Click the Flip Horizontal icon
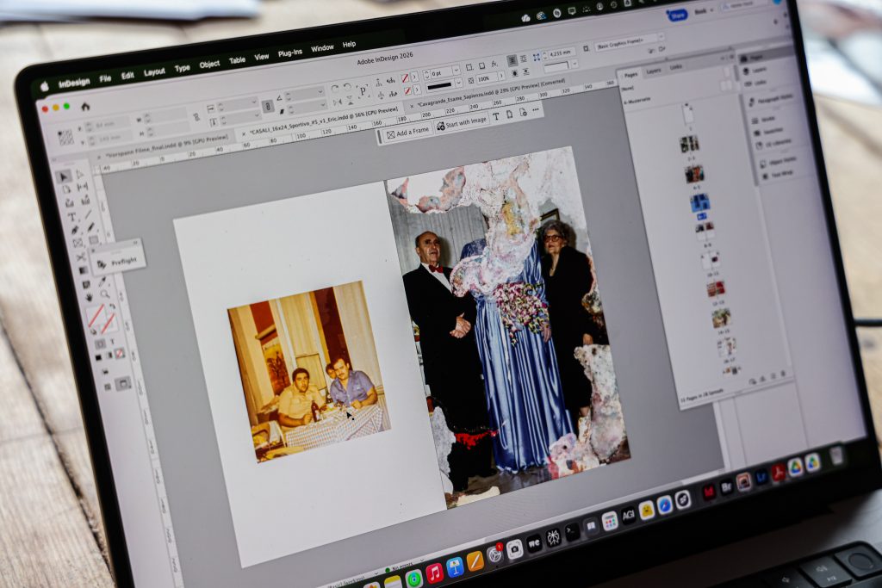Image resolution: width=882 pixels, height=588 pixels. pos(337,102)
